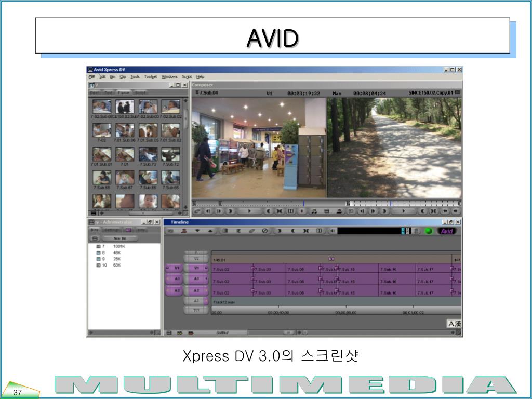Go to next edit in record monitor
This screenshot has width=532, height=399.
point(456,211)
